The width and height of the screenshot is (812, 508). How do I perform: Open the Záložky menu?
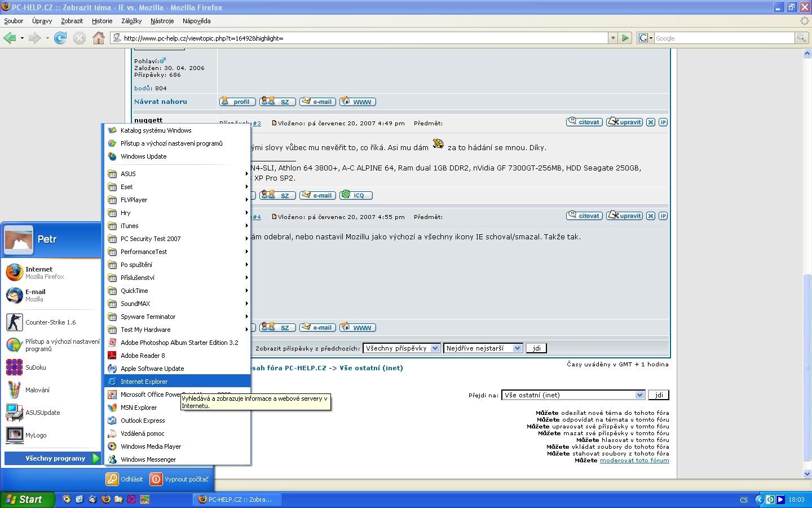[x=131, y=21]
